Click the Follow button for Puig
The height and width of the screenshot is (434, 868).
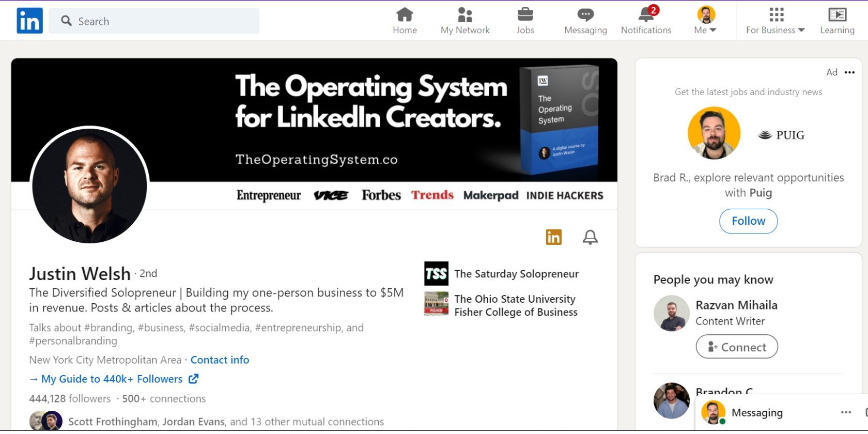pos(748,221)
